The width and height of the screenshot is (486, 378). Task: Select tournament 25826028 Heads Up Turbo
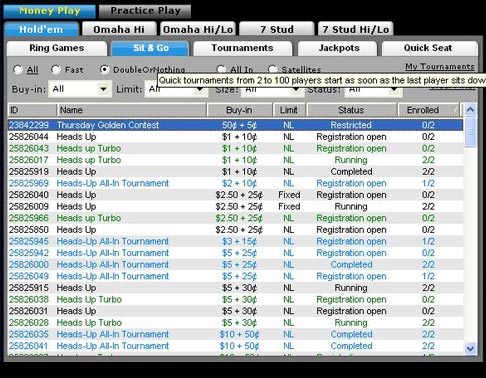coord(235,323)
